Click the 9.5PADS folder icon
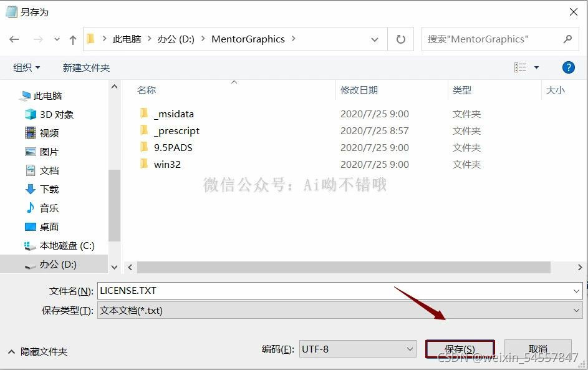 (143, 147)
